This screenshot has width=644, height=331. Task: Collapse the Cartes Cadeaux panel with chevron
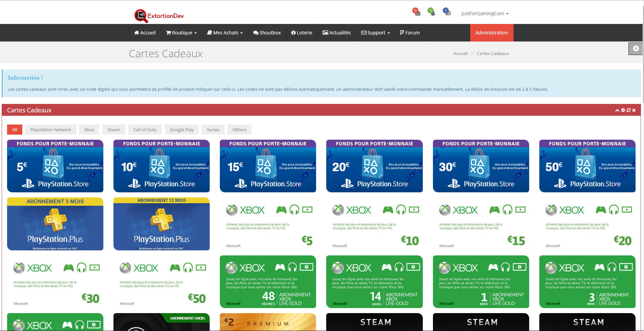pyautogui.click(x=617, y=110)
